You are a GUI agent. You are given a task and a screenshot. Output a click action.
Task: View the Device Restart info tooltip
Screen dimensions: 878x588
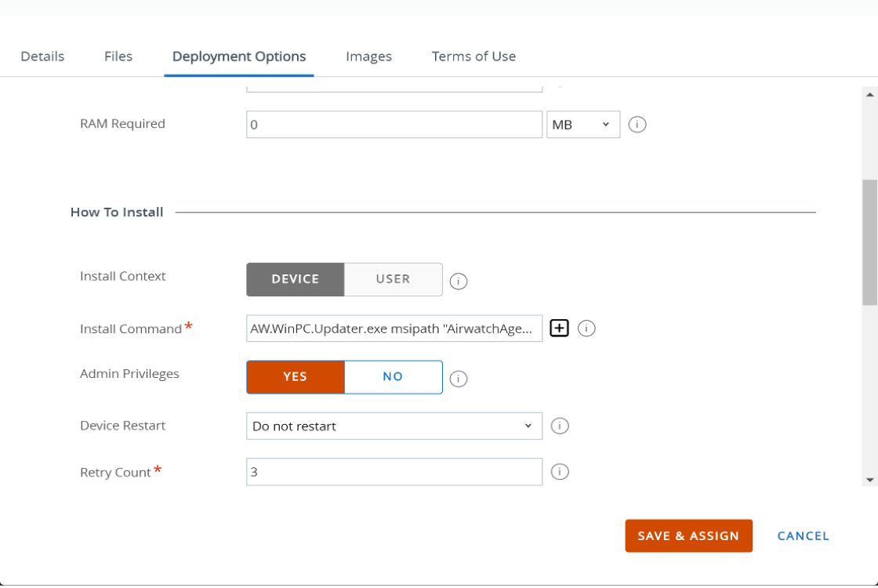point(560,426)
